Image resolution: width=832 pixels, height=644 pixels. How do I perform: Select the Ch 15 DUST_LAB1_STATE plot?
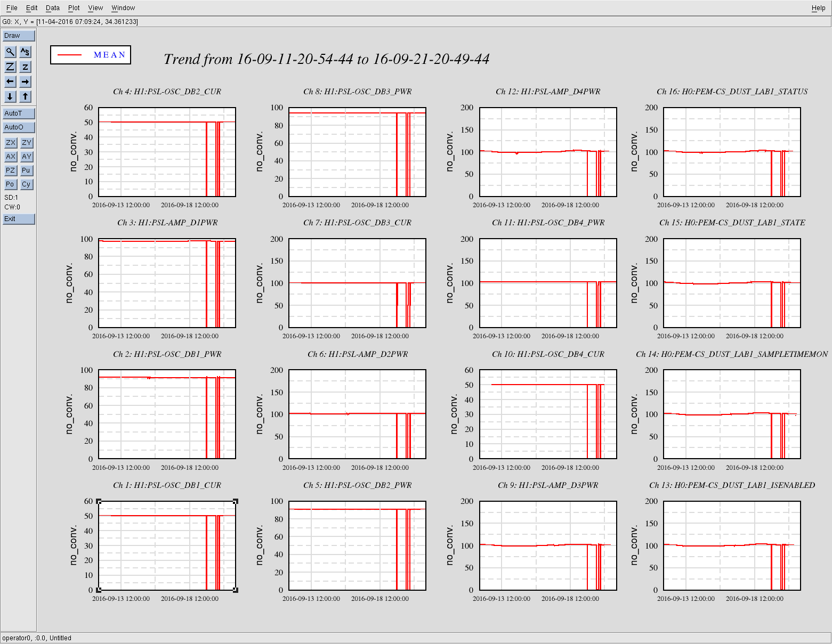tap(732, 283)
